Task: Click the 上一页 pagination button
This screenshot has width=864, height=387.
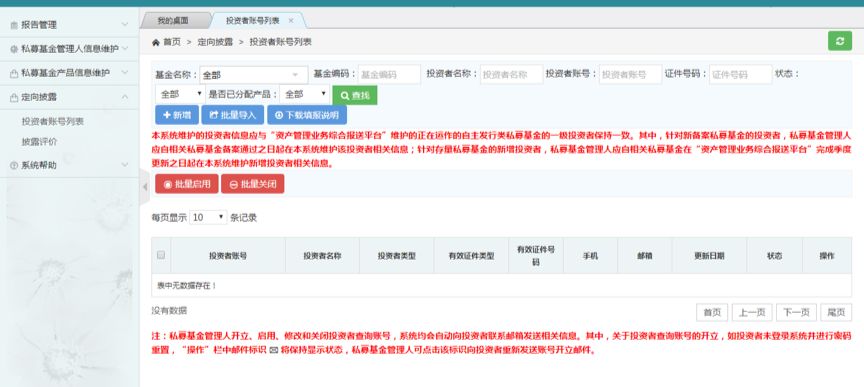Action: coord(752,312)
